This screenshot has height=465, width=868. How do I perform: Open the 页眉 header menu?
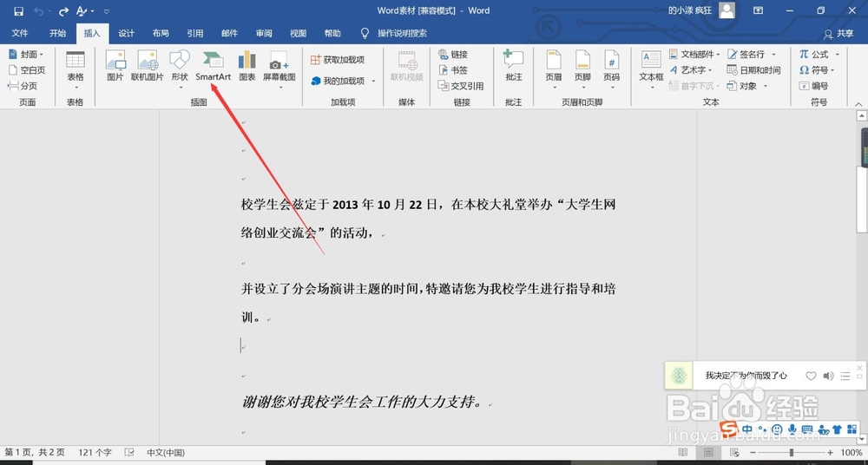pos(554,69)
